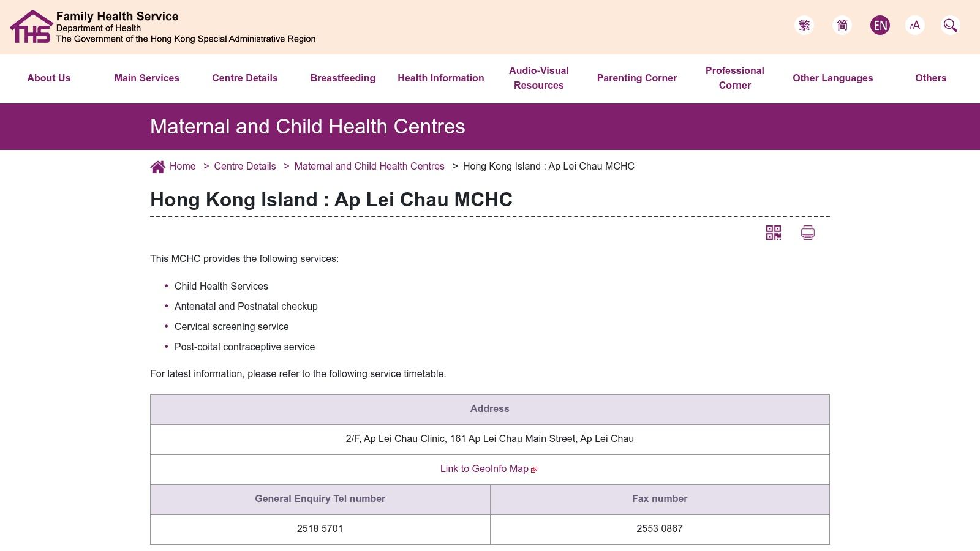Open the Main Services menu

tap(147, 78)
